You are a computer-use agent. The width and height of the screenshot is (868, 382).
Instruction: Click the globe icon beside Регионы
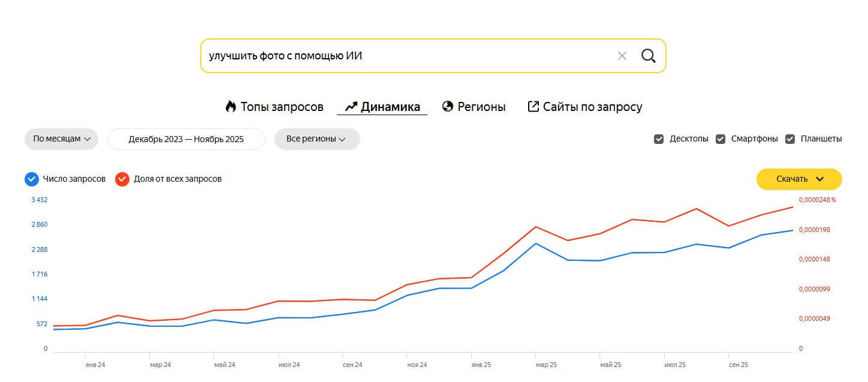coord(447,107)
